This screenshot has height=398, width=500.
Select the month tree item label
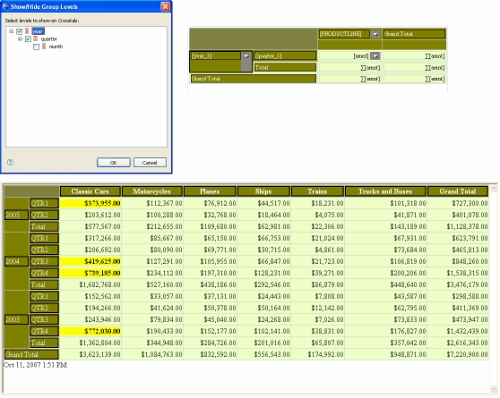tap(56, 46)
